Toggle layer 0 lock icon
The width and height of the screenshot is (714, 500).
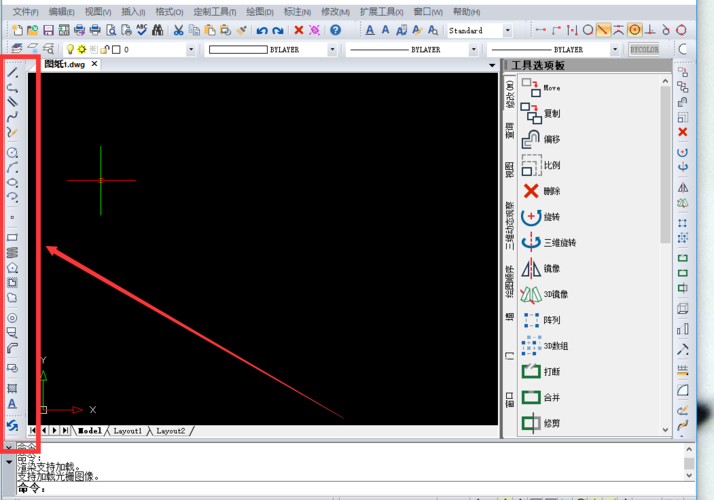coord(105,49)
